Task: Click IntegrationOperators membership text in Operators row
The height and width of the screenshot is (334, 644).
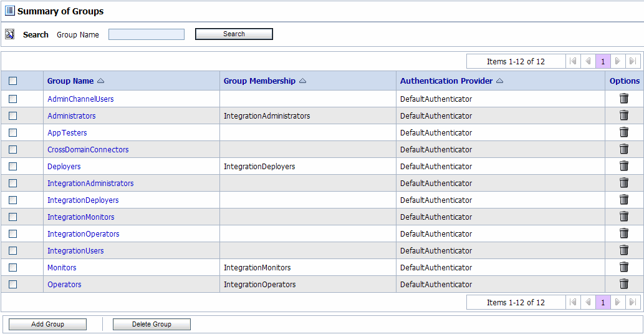Action: pyautogui.click(x=259, y=285)
